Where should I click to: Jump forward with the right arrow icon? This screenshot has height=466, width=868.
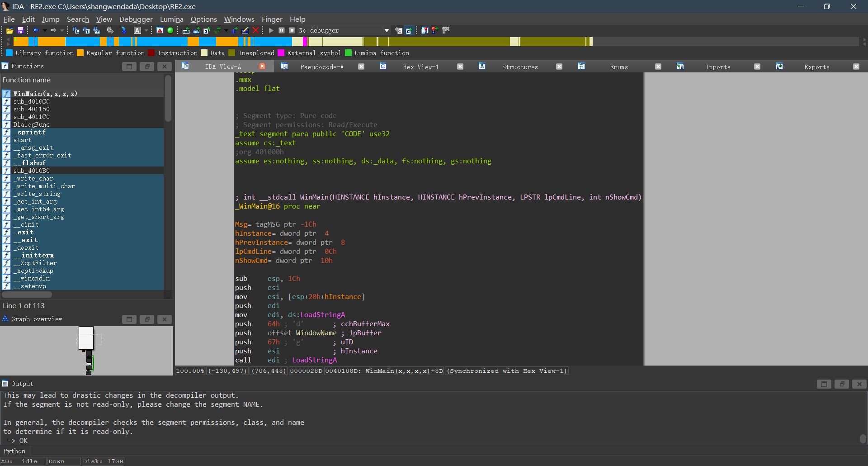(x=53, y=30)
